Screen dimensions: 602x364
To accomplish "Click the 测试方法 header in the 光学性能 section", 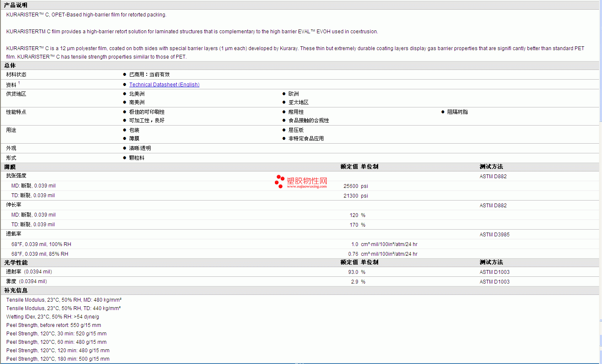I will [491, 262].
